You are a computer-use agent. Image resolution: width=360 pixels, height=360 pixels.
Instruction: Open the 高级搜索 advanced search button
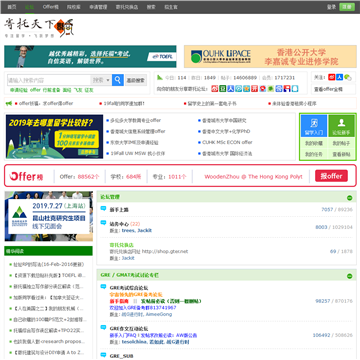[x=136, y=80]
